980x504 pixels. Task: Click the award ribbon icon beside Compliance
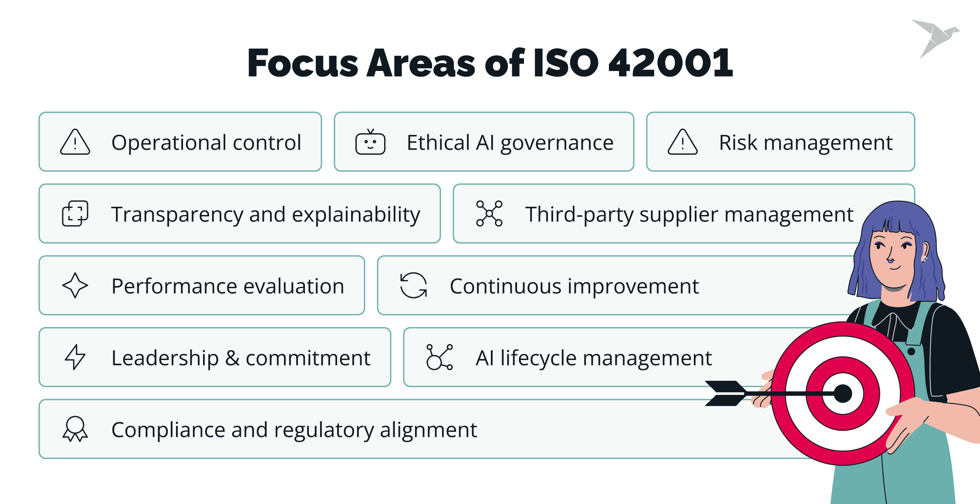click(75, 429)
